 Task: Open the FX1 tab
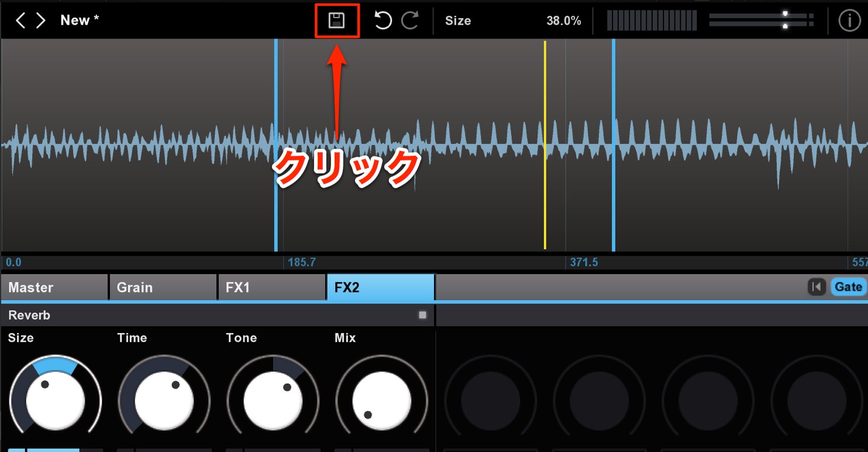point(271,287)
